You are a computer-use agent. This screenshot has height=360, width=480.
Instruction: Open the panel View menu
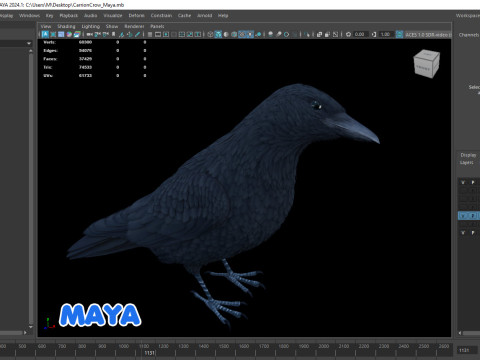(46, 26)
